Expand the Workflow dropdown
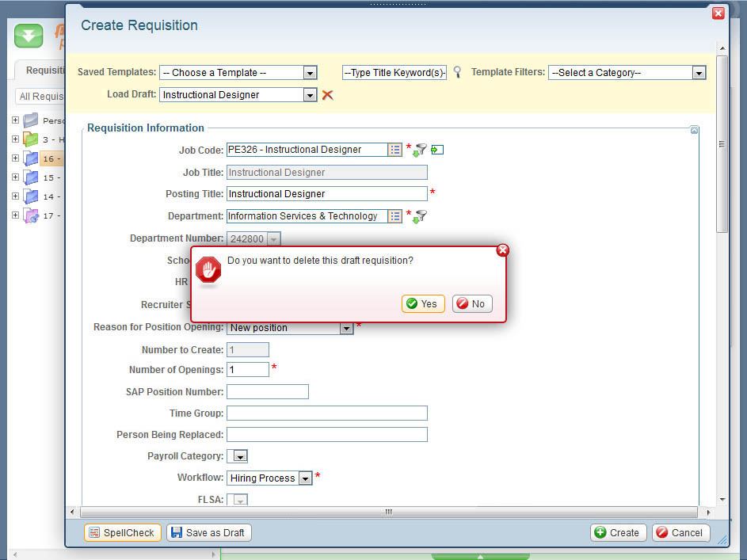Image resolution: width=747 pixels, height=560 pixels. coord(305,478)
